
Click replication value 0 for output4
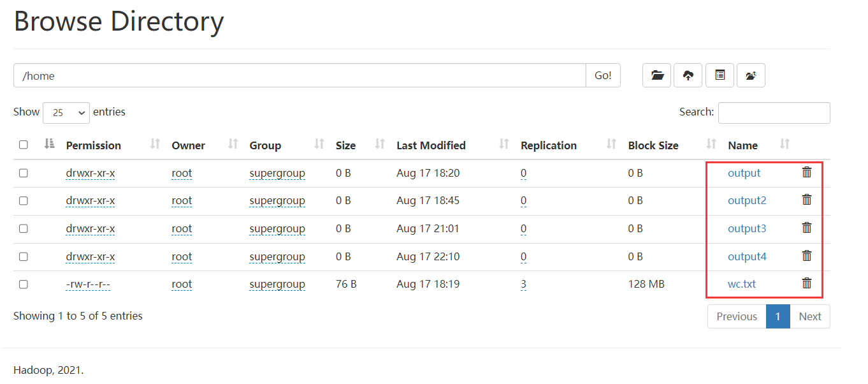tap(523, 256)
